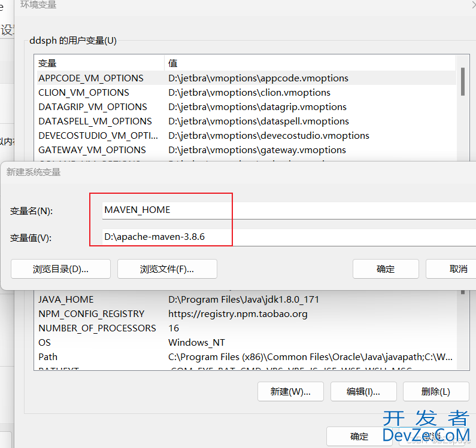The image size is (476, 448).
Task: Click 编辑(I)... under system variables
Action: pyautogui.click(x=363, y=392)
